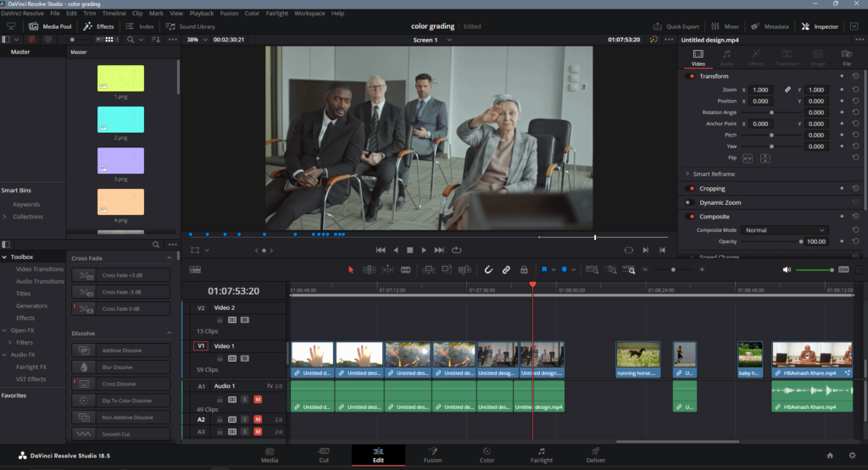Click the Insert Clip icon
868x470 pixels.
point(428,270)
